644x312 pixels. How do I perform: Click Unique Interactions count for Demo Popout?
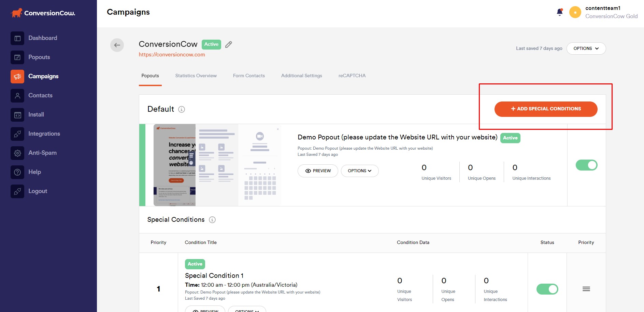click(x=515, y=168)
